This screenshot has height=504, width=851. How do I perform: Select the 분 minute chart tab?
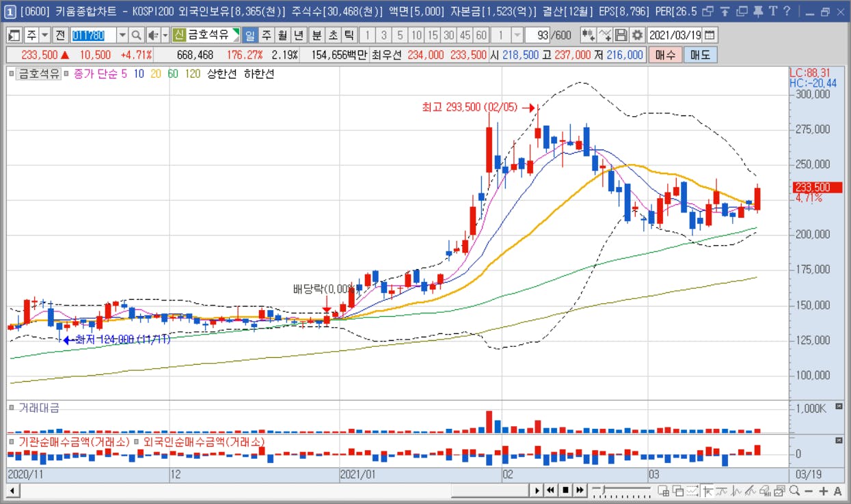point(316,36)
